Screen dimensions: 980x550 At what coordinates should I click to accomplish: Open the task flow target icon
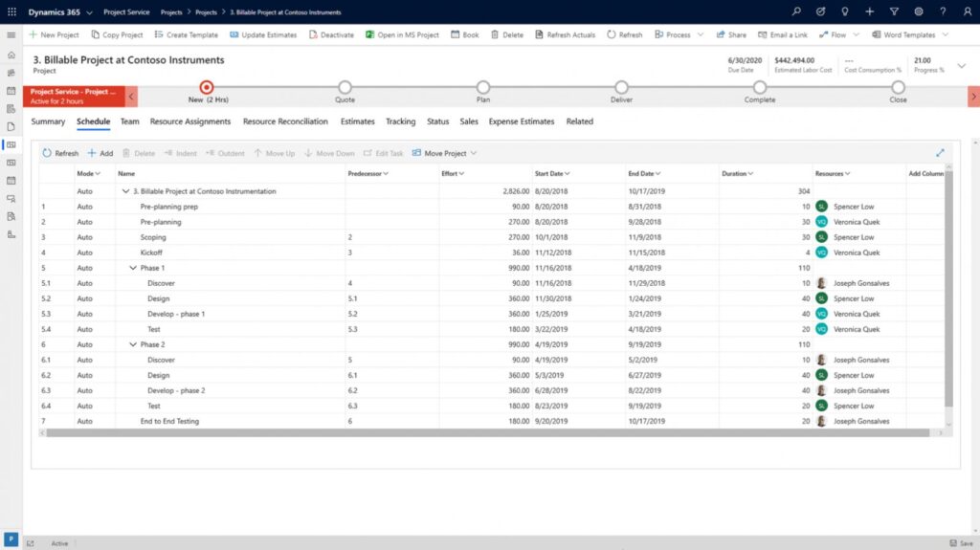[x=820, y=11]
